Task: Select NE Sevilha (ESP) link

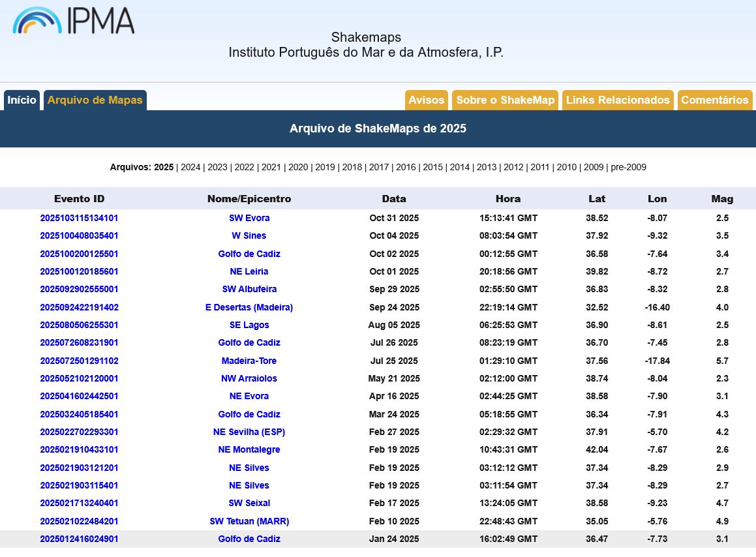Action: click(x=249, y=432)
